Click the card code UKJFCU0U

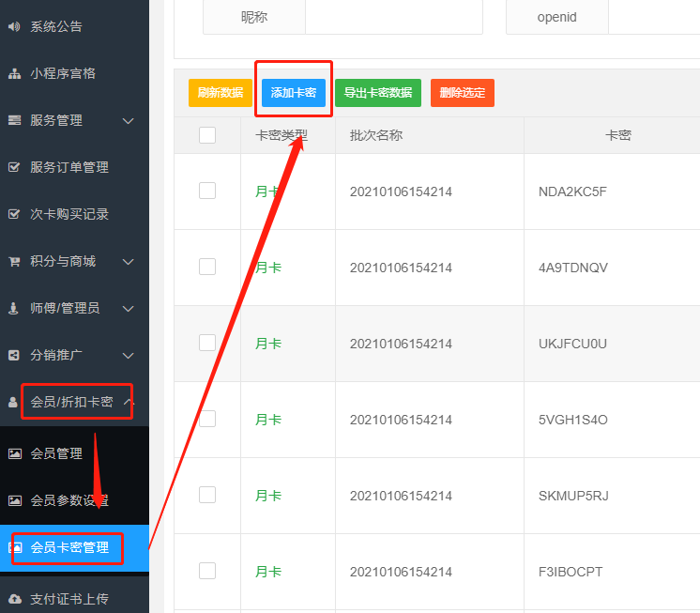click(x=572, y=344)
